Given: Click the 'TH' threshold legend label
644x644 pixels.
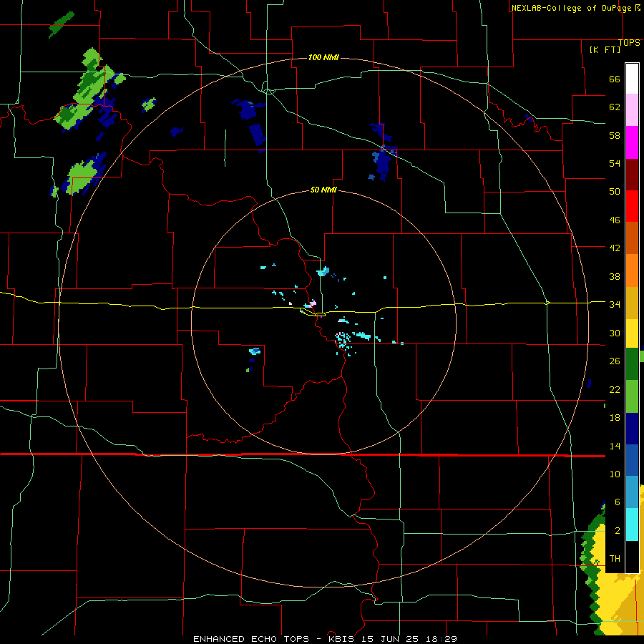Looking at the screenshot, I should pyautogui.click(x=615, y=559).
